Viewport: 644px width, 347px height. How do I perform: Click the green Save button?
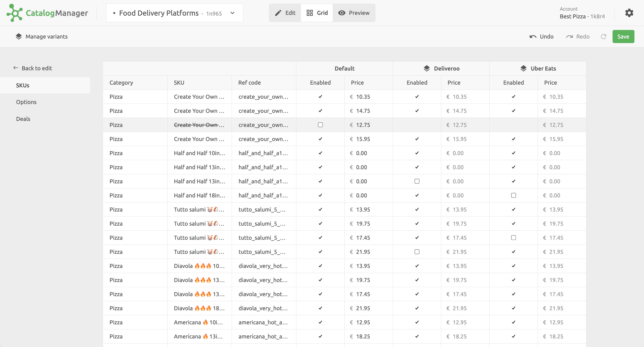623,37
